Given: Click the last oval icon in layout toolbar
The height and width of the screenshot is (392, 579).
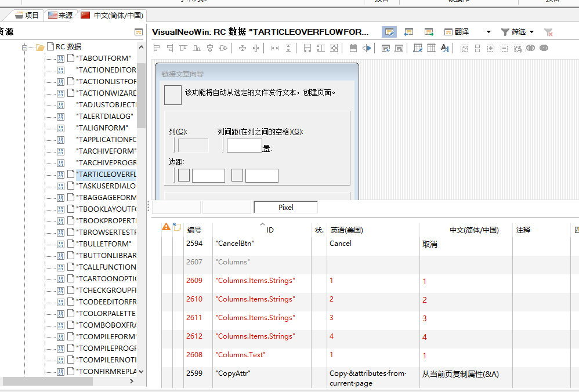Looking at the screenshot, I should [544, 48].
